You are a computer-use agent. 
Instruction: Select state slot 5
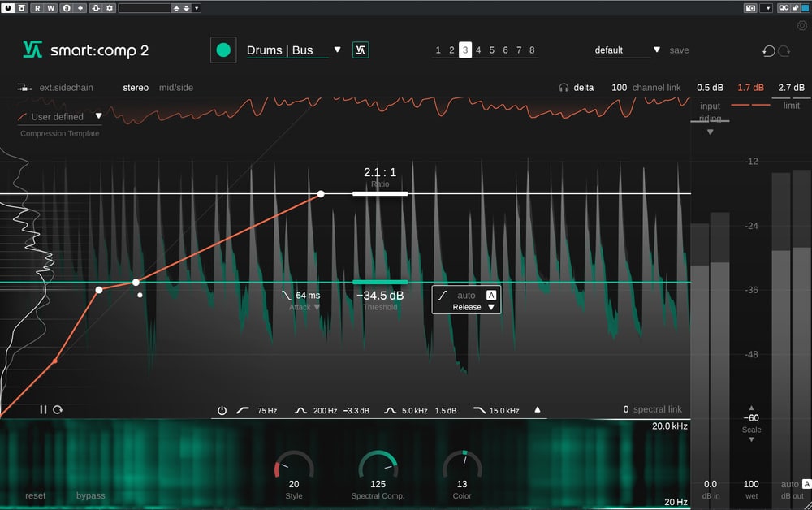coord(492,50)
